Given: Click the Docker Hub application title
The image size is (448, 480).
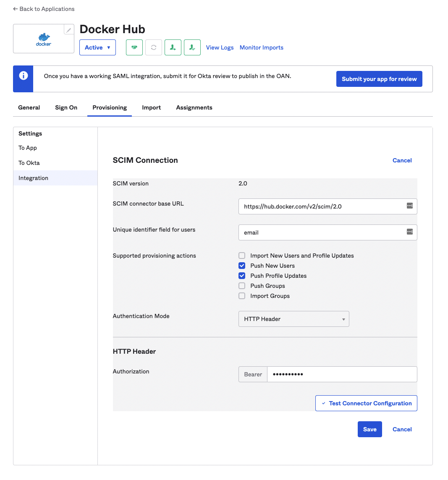Looking at the screenshot, I should point(113,29).
